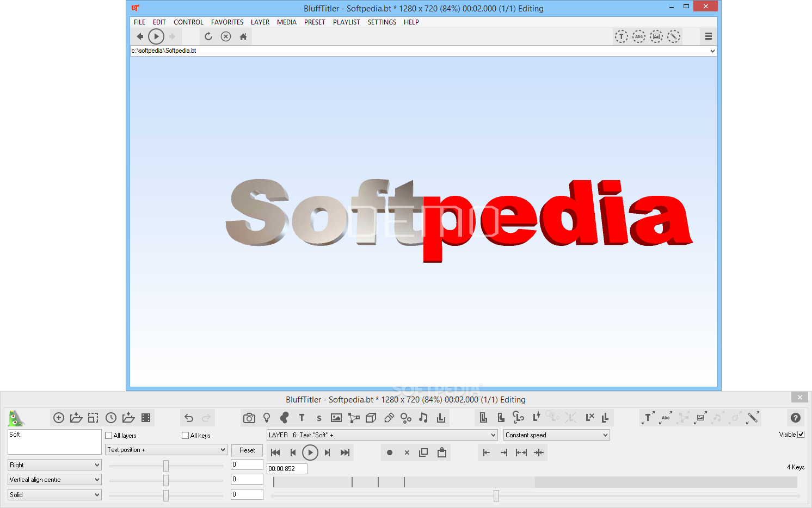Viewport: 812px width, 508px height.
Task: Click the delete key x button
Action: click(x=407, y=453)
